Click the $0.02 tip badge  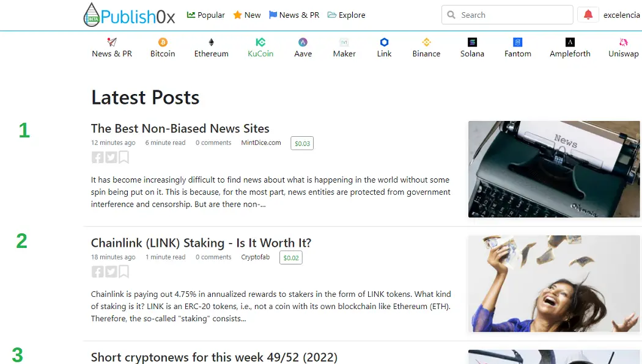click(x=290, y=258)
